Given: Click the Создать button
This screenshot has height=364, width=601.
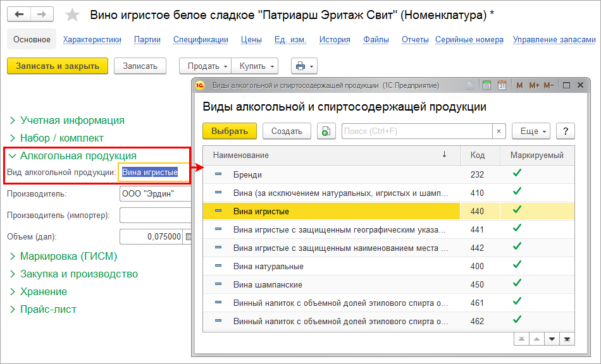Looking at the screenshot, I should tap(287, 131).
